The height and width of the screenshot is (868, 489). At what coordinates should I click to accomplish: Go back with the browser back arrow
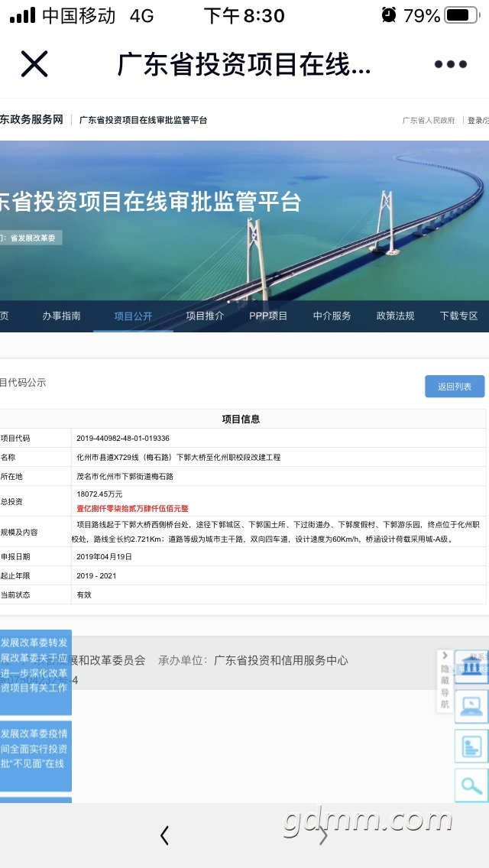point(164,836)
